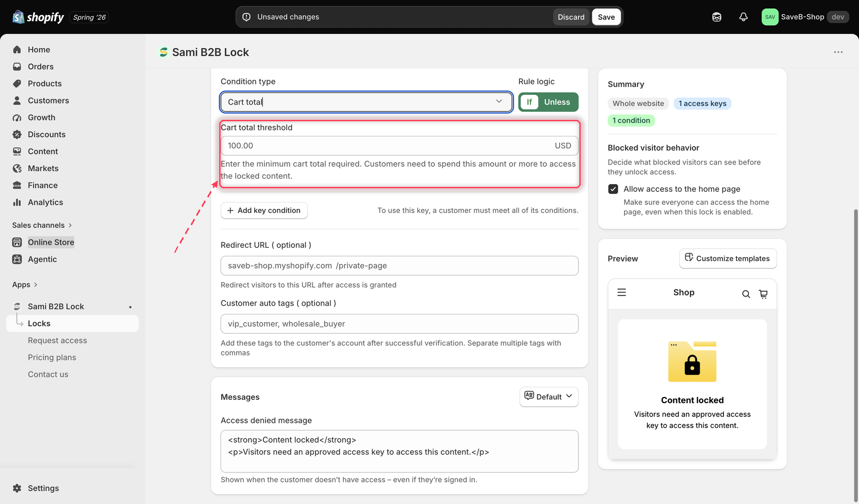Screen dimensions: 859x504
Task: Click the Home icon in sidebar
Action: [17, 50]
